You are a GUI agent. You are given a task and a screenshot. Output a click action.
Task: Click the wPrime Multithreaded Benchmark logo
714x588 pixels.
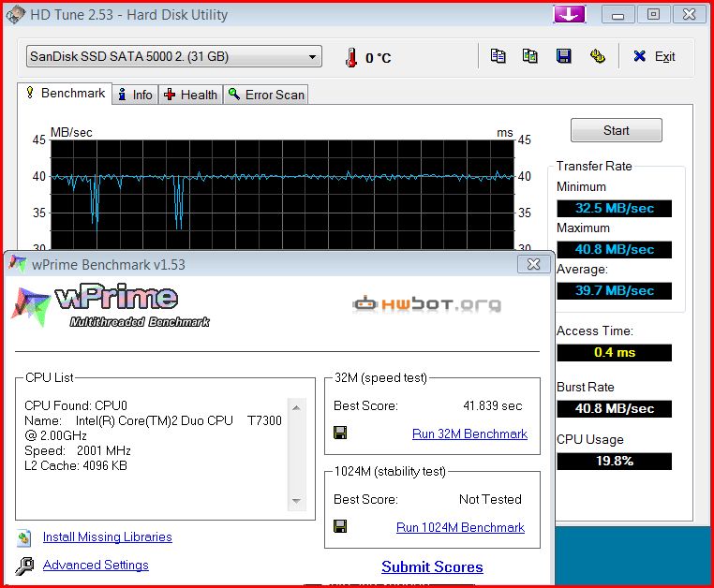[111, 305]
